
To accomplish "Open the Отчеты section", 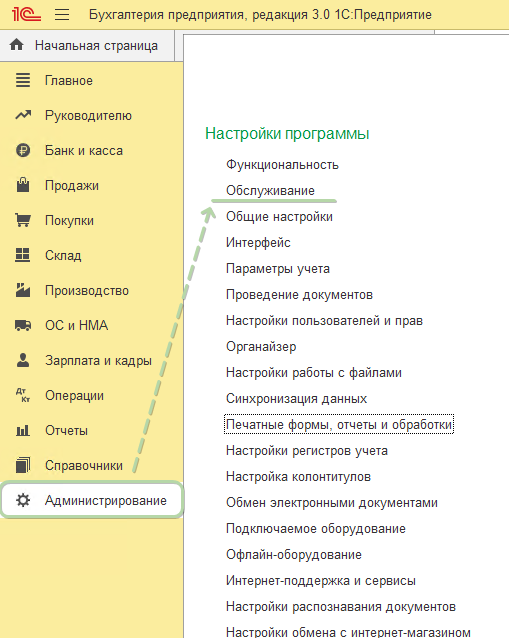I will tap(66, 430).
